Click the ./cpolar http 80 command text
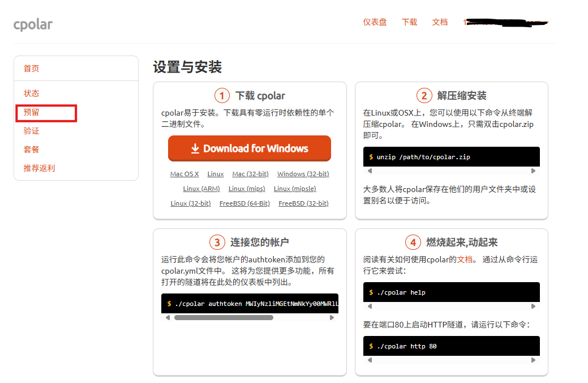This screenshot has width=588, height=383. [x=406, y=346]
